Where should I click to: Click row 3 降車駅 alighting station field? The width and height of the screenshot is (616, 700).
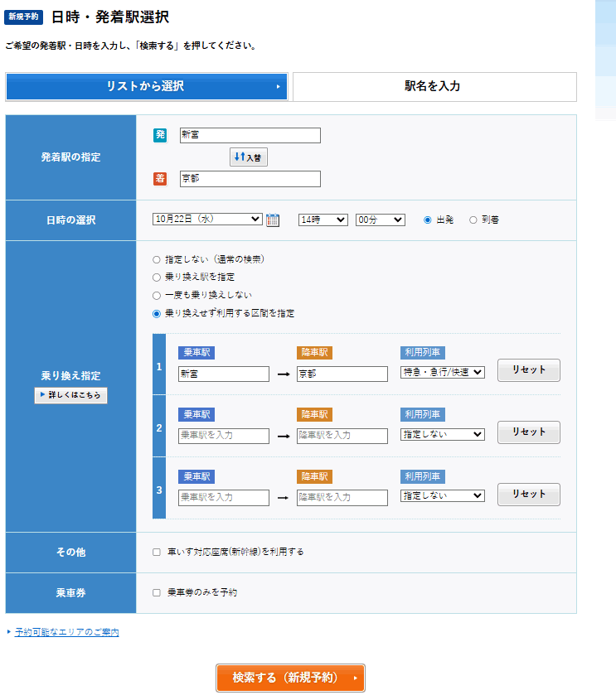pyautogui.click(x=342, y=498)
